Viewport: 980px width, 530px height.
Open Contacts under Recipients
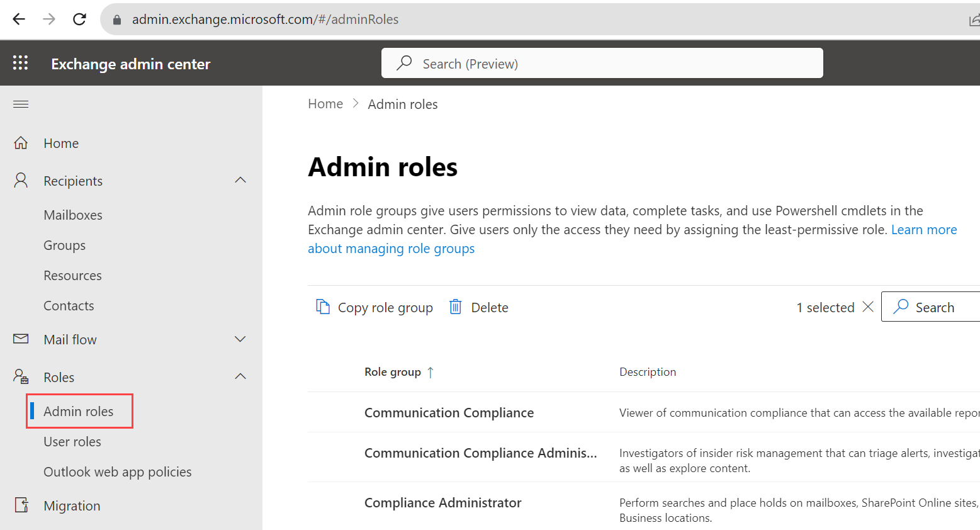tap(69, 306)
